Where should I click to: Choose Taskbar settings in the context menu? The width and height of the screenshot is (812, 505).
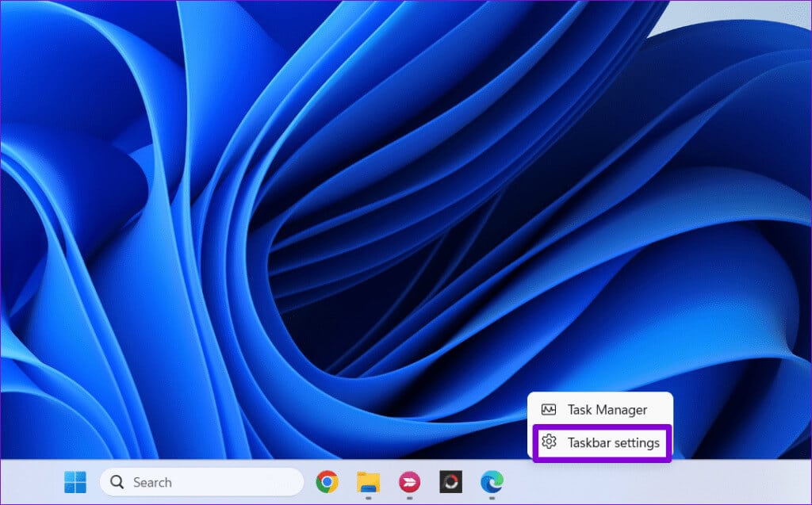602,443
